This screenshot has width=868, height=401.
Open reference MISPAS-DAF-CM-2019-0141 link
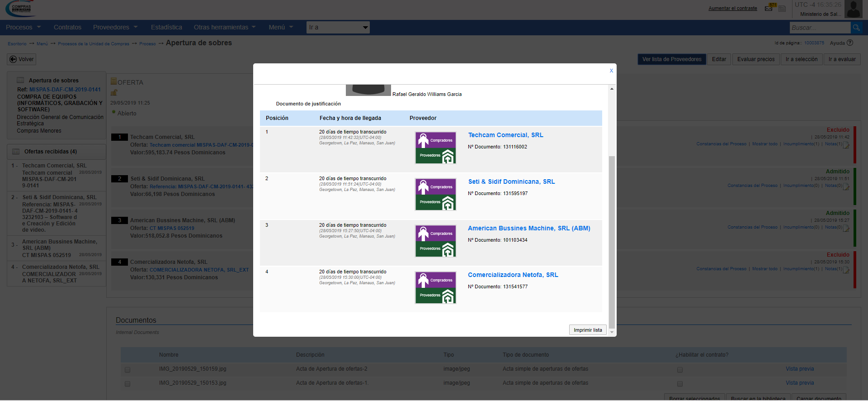tap(65, 90)
